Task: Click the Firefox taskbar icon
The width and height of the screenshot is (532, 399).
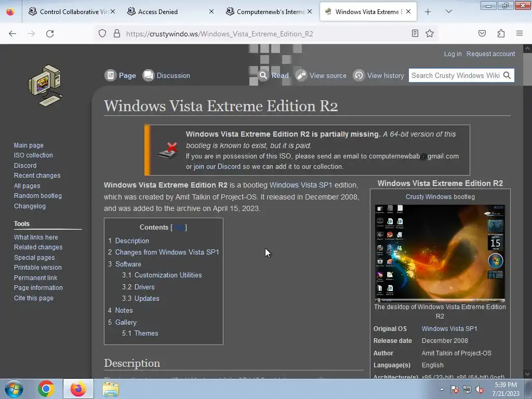Action: pos(78,389)
